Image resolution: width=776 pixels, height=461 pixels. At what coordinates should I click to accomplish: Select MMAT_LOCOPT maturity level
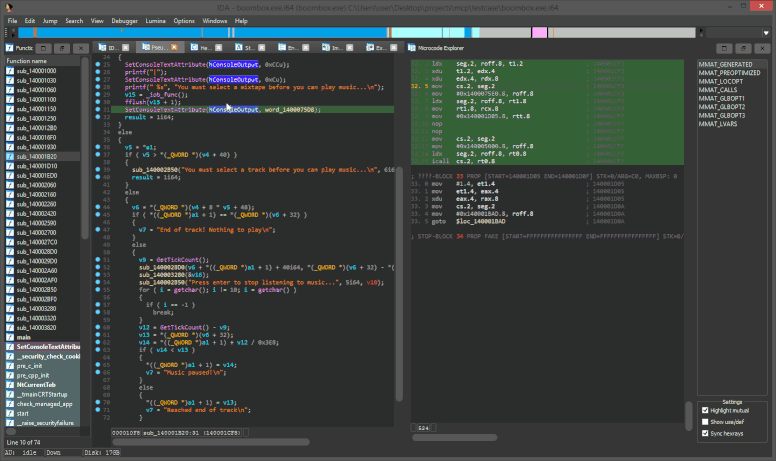721,81
